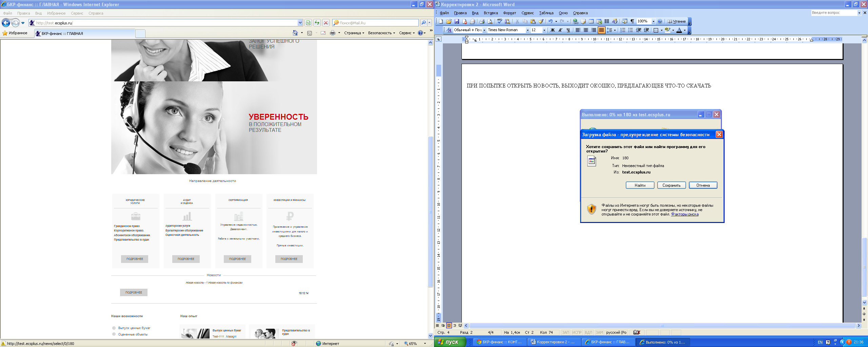This screenshot has width=868, height=347.
Task: Click IE vertical scrollbar thumb
Action: click(x=430, y=212)
